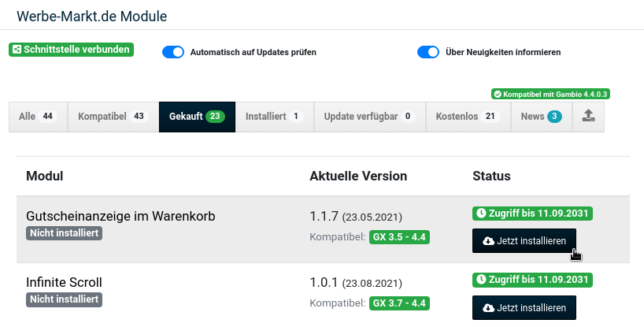
Task: Click cloud download icon for Infinite Scroll
Action: coord(488,308)
